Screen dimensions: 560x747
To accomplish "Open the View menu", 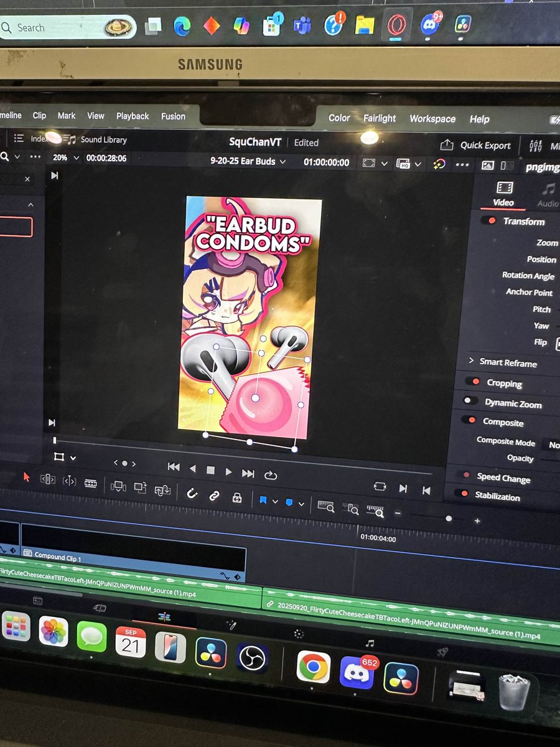I will click(96, 116).
